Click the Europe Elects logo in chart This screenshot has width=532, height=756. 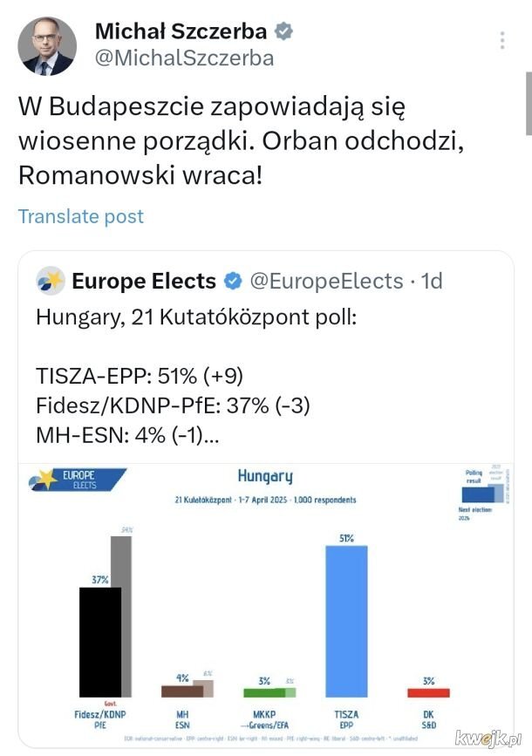[77, 480]
